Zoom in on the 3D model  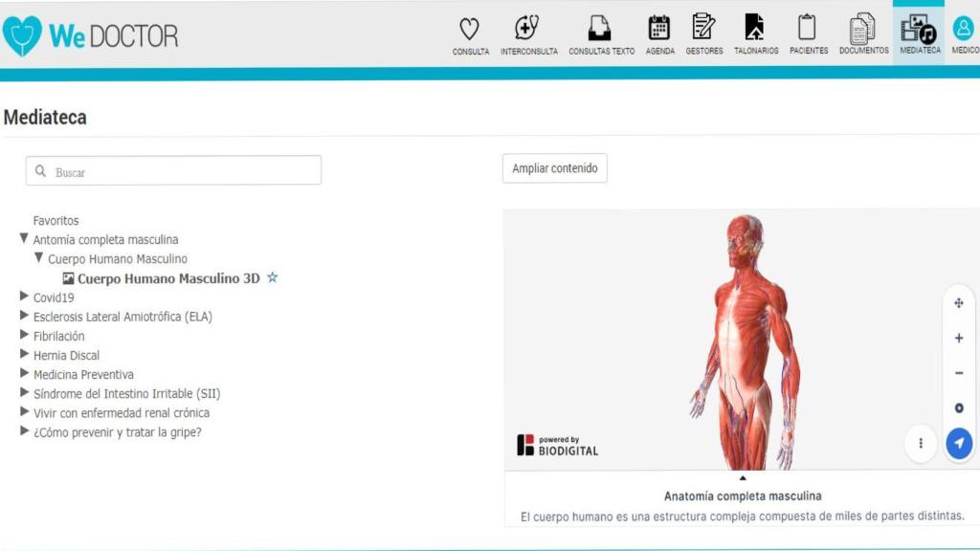(958, 338)
